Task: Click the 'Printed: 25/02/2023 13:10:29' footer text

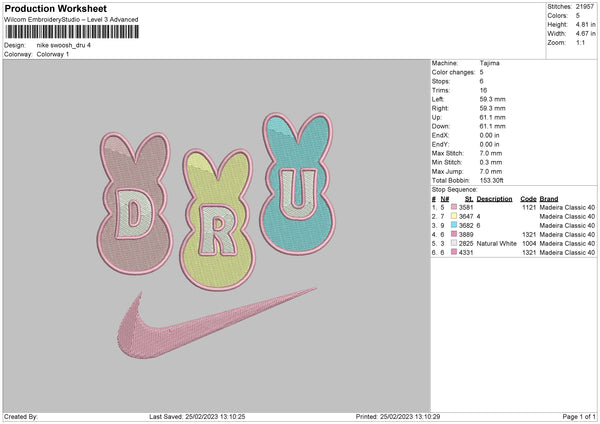Action: [398, 417]
